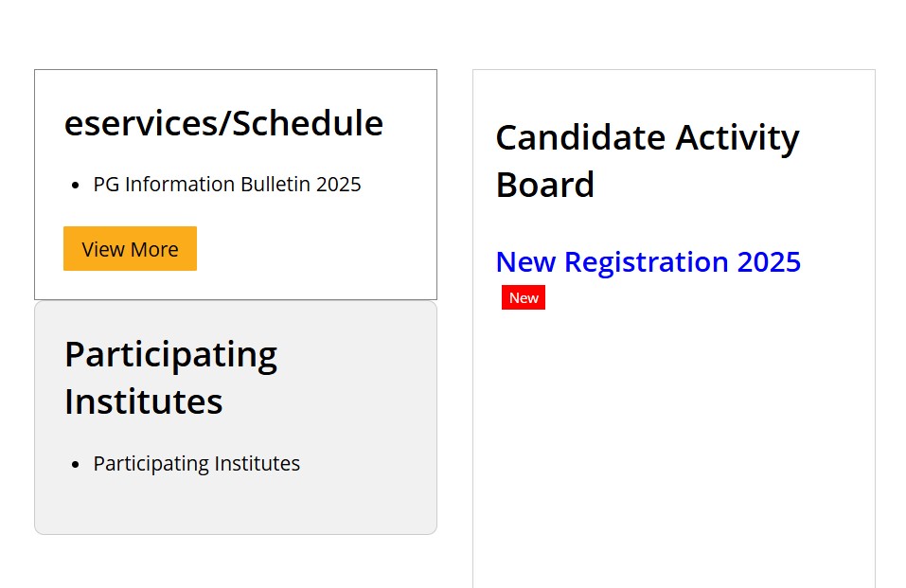Open the New Registration 2025 link

648,262
